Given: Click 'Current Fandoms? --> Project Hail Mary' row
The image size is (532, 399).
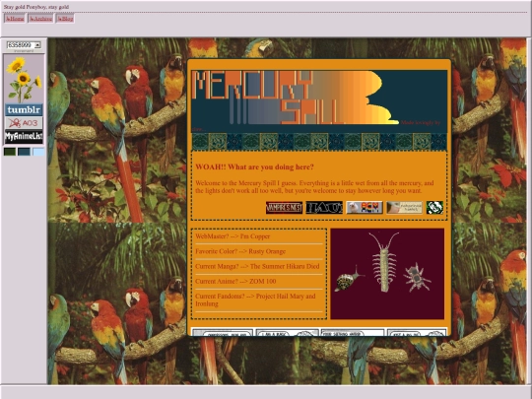Looking at the screenshot, I should (258, 299).
